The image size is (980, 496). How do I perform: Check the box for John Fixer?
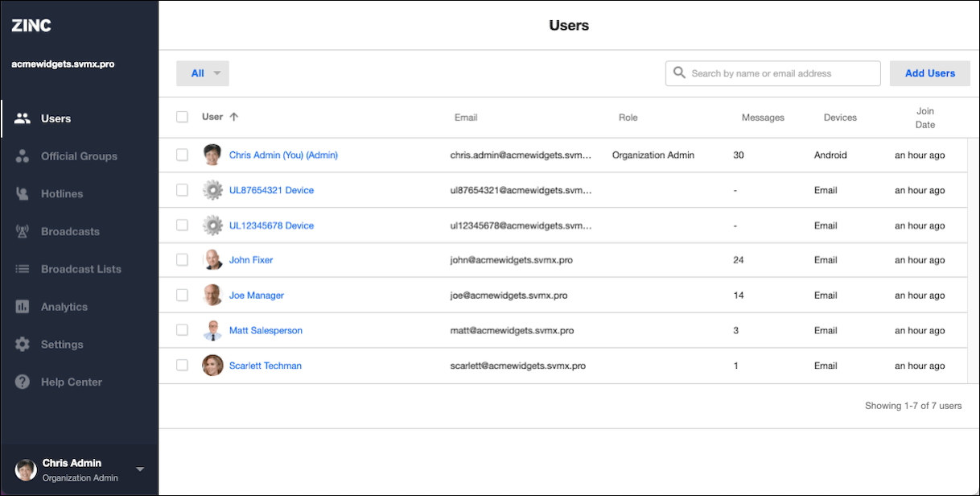(182, 260)
